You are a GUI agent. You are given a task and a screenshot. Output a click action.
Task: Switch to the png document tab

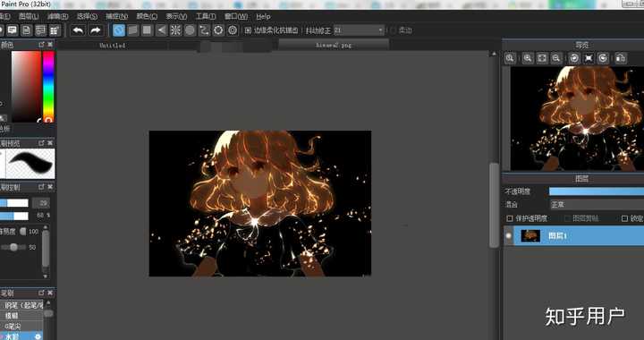point(334,46)
